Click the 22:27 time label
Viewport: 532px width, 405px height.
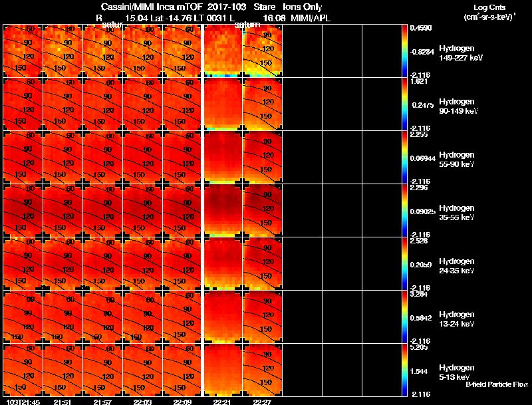(262, 402)
